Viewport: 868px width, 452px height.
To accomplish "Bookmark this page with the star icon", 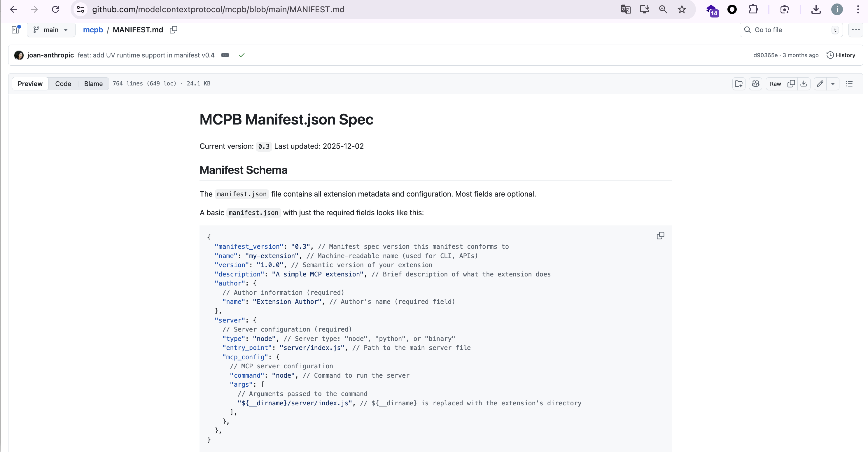I will pyautogui.click(x=682, y=9).
